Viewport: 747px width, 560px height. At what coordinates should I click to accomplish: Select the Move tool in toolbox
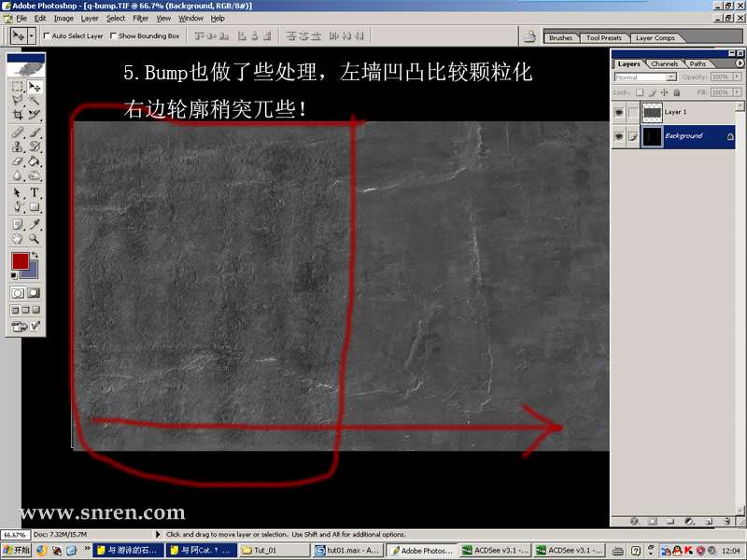tap(35, 87)
